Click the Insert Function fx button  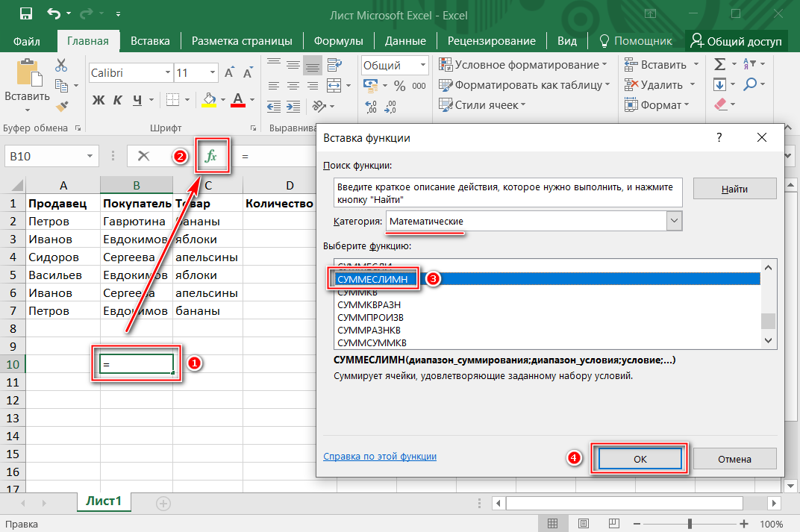pyautogui.click(x=211, y=155)
